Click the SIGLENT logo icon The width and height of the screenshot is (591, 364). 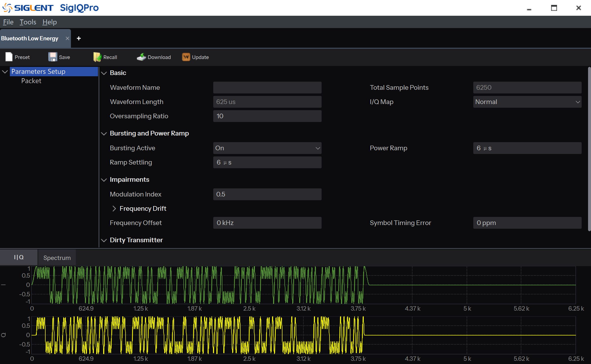click(7, 8)
